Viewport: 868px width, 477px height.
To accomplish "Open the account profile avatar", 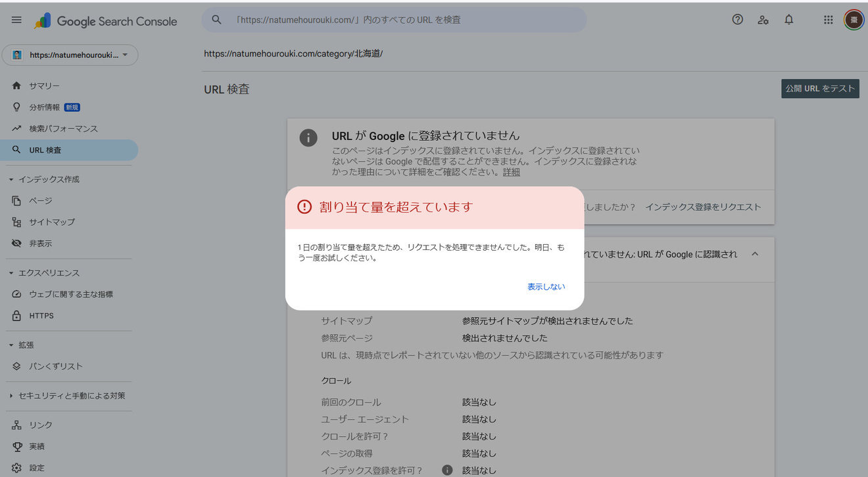I will 854,20.
